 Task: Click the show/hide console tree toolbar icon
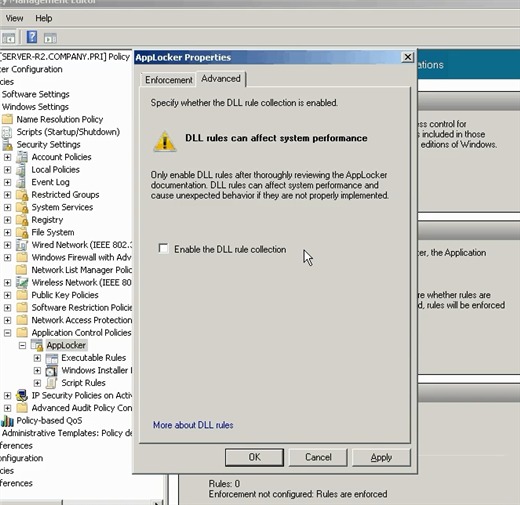[x=8, y=38]
